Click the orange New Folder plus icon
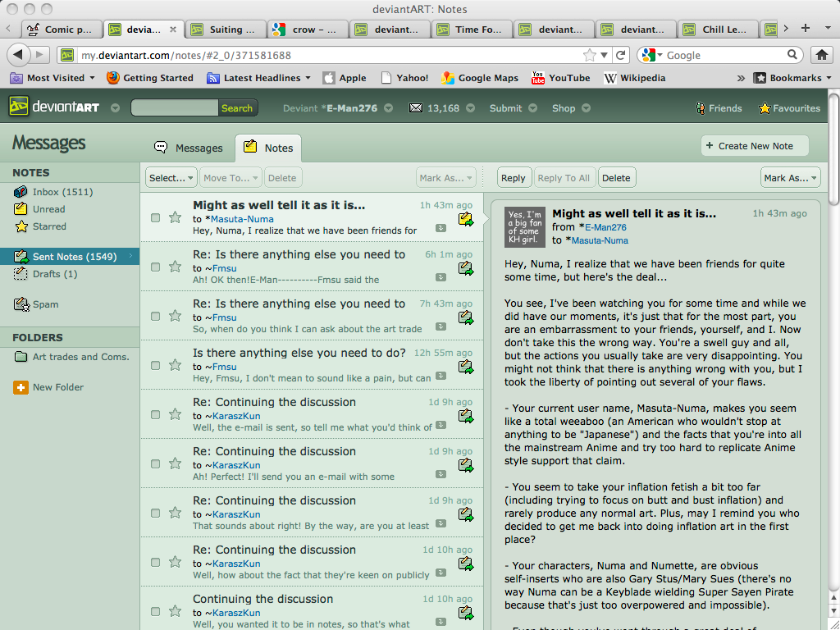 tap(21, 387)
